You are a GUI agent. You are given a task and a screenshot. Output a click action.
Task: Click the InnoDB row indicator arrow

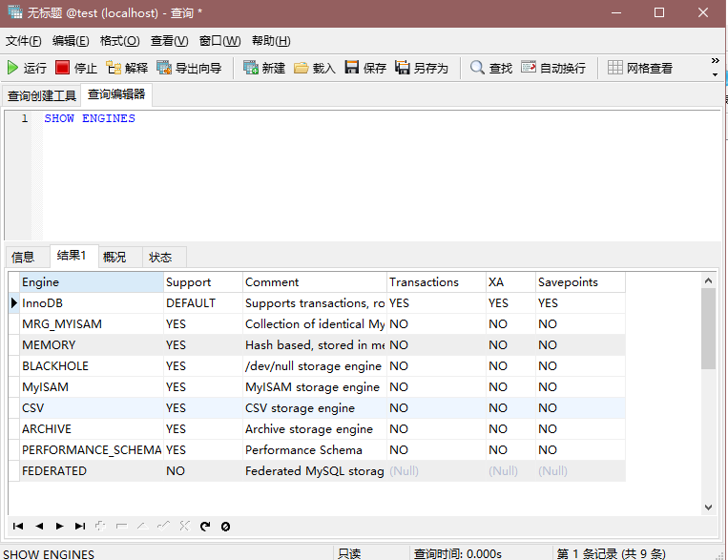coord(14,302)
